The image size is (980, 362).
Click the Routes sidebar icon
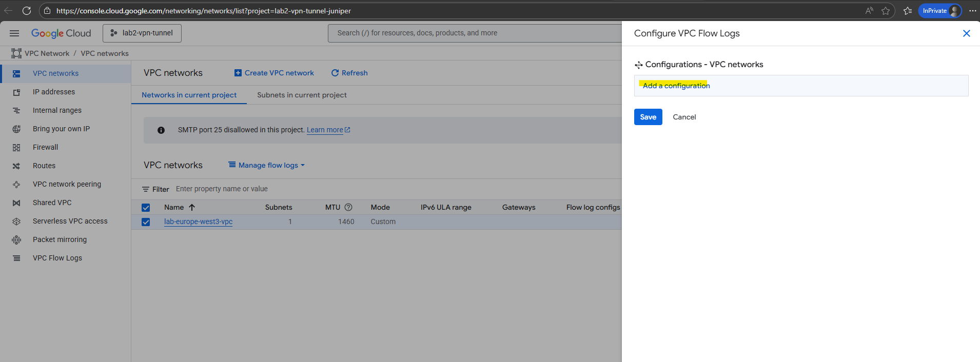[x=16, y=166]
